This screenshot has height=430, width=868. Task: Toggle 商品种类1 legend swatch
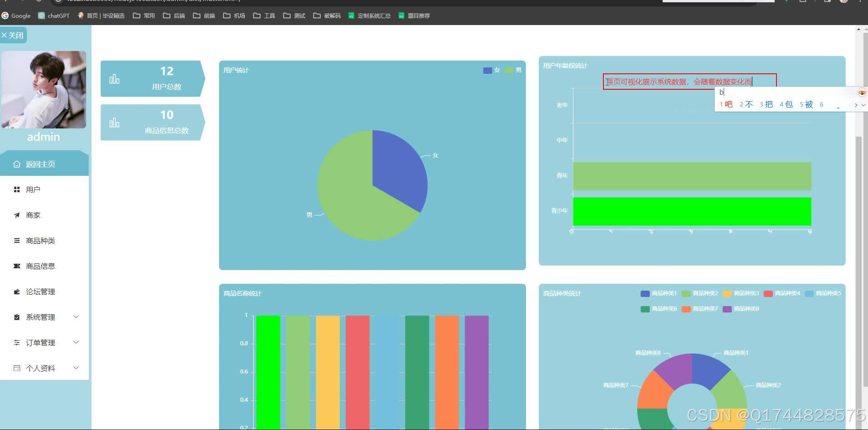[x=645, y=293]
